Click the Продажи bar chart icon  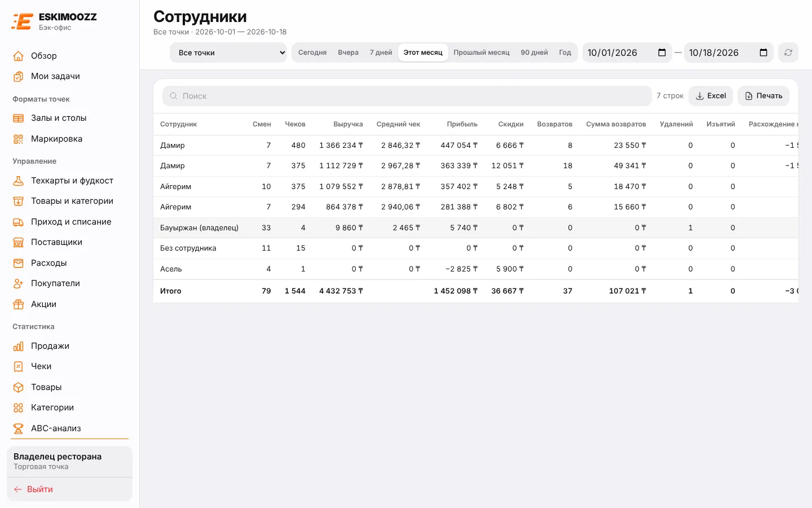[19, 346]
